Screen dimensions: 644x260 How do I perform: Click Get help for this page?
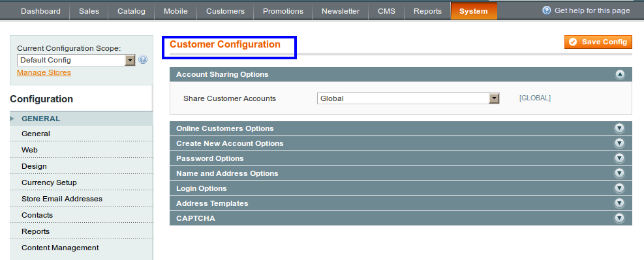click(592, 10)
